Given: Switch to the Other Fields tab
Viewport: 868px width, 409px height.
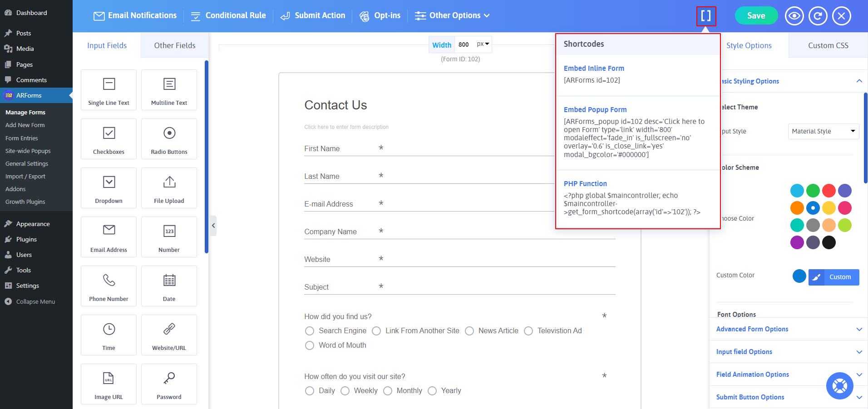Looking at the screenshot, I should tap(174, 45).
